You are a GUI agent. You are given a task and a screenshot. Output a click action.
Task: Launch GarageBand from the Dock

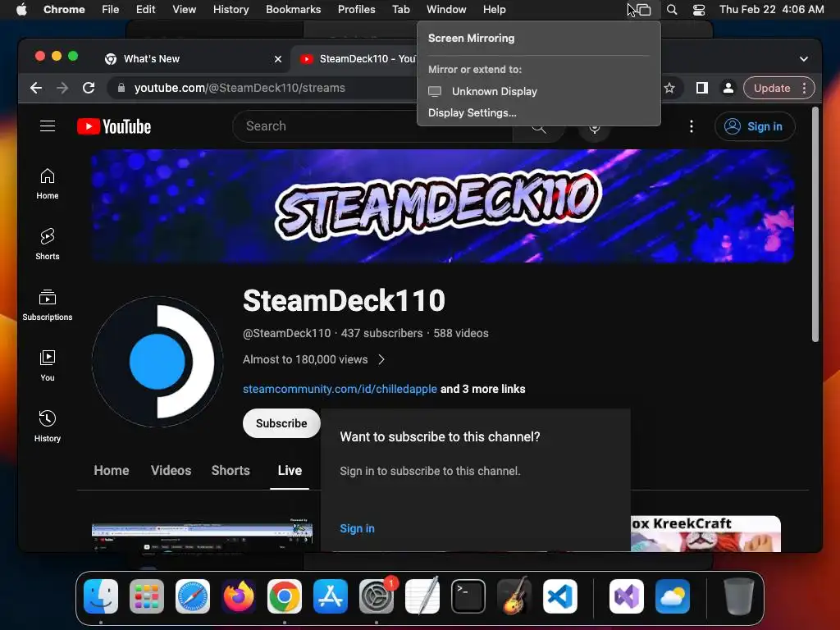tap(514, 596)
